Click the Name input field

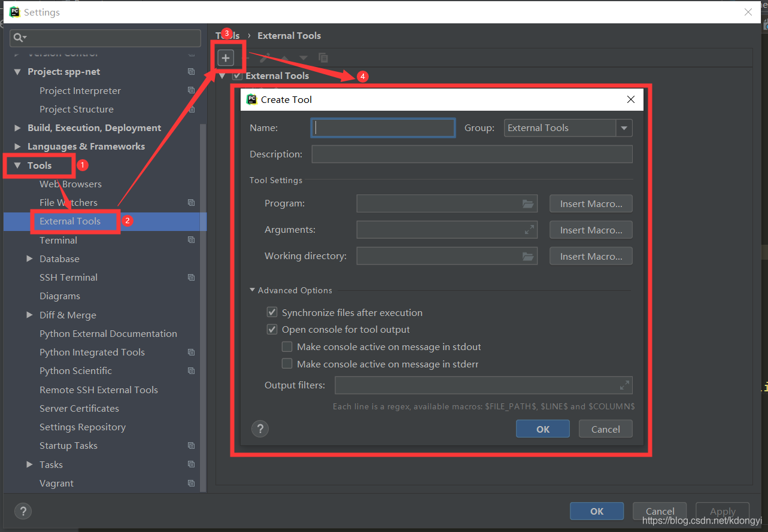pos(383,128)
